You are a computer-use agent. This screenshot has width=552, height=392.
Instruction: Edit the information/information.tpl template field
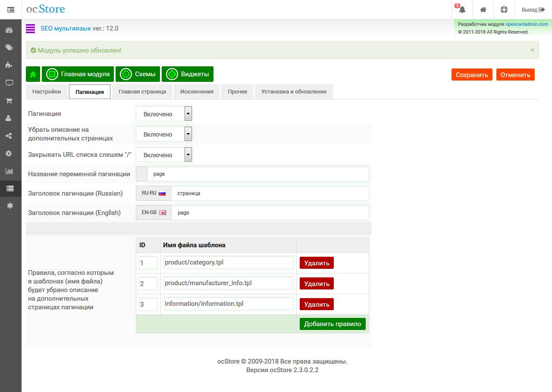(229, 304)
